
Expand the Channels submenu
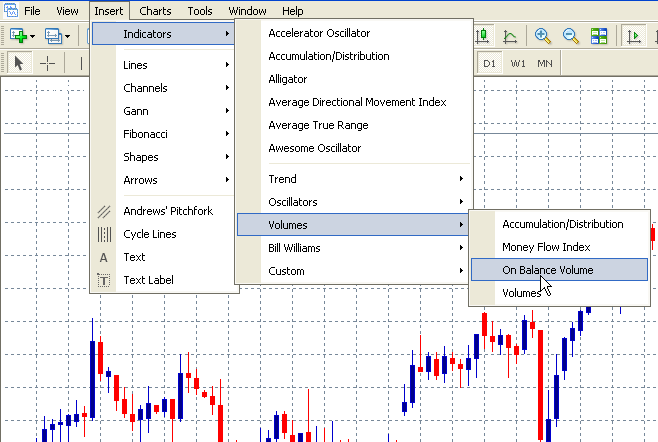(x=163, y=88)
